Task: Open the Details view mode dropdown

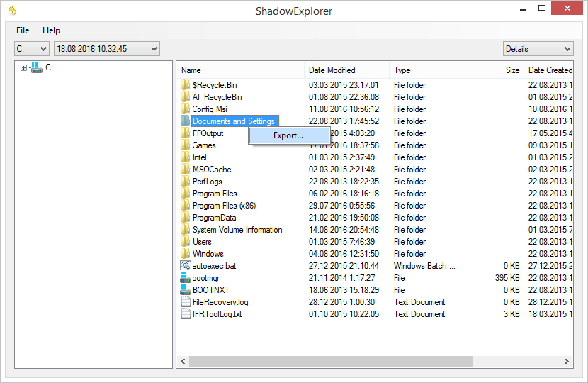Action: (538, 49)
